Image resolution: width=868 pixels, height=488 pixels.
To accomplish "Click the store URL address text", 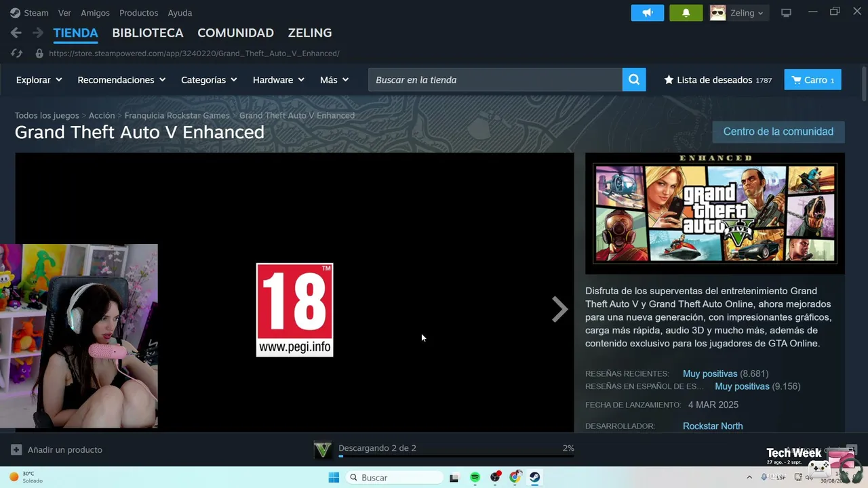I will (194, 53).
